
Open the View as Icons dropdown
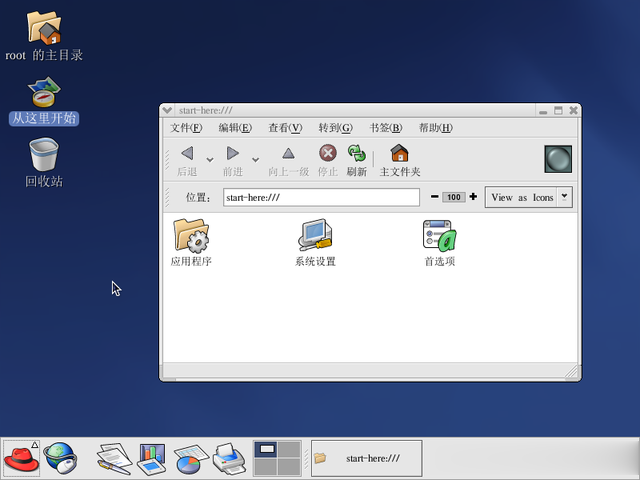[529, 197]
